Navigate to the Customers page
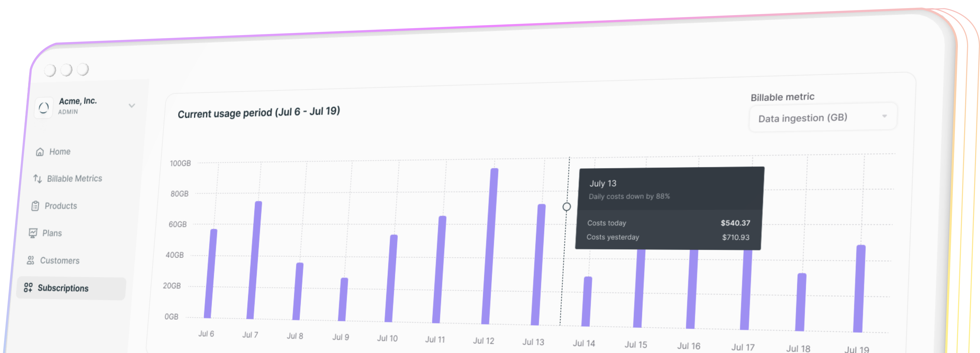 click(x=60, y=260)
